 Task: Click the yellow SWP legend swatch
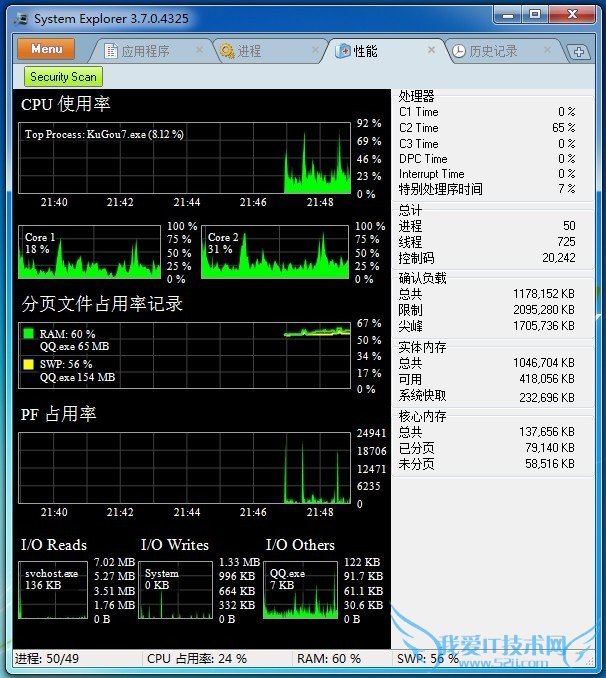[29, 364]
